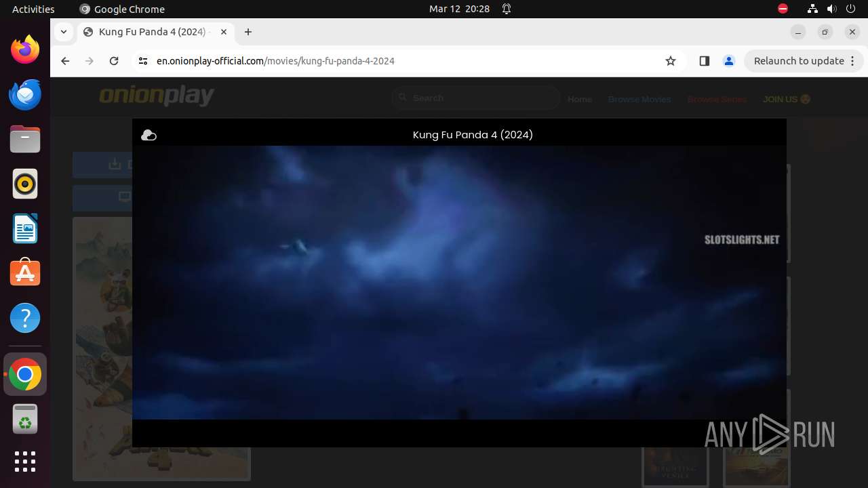Click Kung Fu Panda 4 (2024) player title
868x488 pixels.
tap(473, 135)
